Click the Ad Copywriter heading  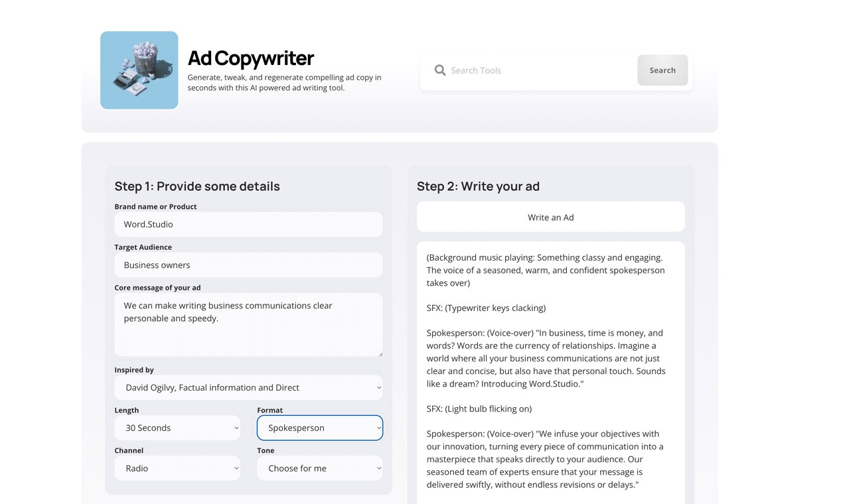(x=251, y=58)
